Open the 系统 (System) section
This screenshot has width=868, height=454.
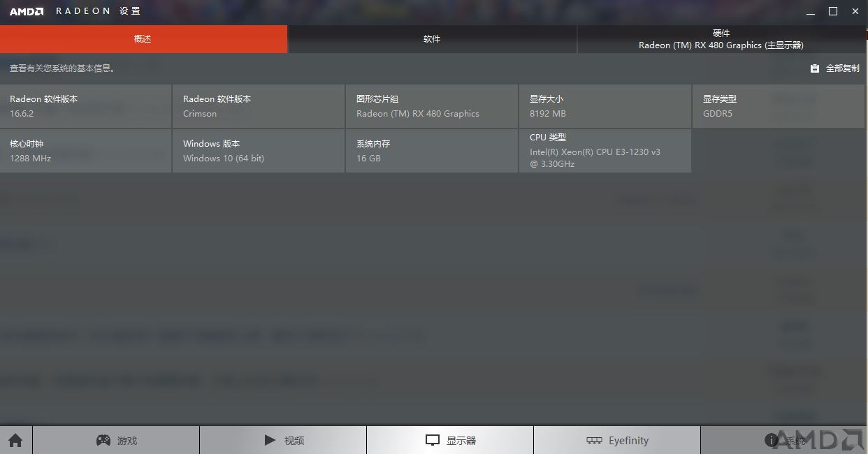(x=784, y=440)
